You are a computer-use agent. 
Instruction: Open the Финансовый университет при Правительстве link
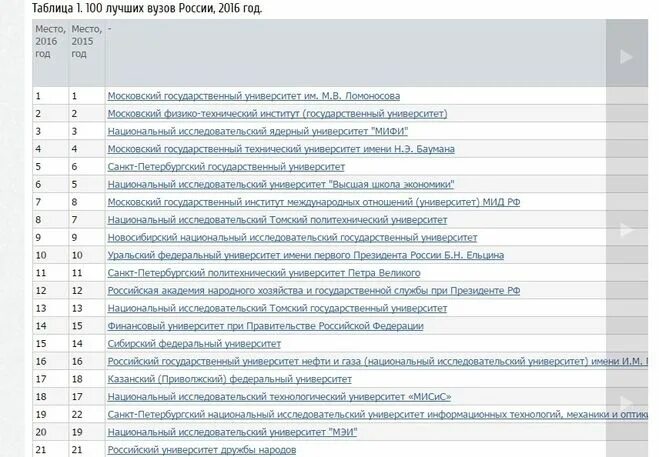pyautogui.click(x=265, y=326)
